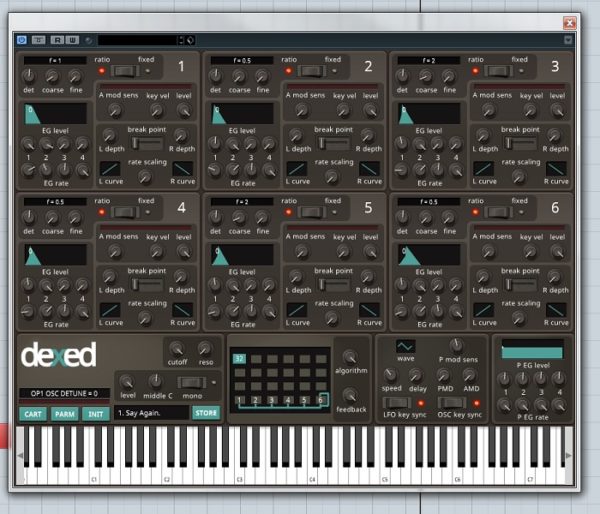This screenshot has width=600, height=514.
Task: Click the AMD knob
Action: (469, 375)
